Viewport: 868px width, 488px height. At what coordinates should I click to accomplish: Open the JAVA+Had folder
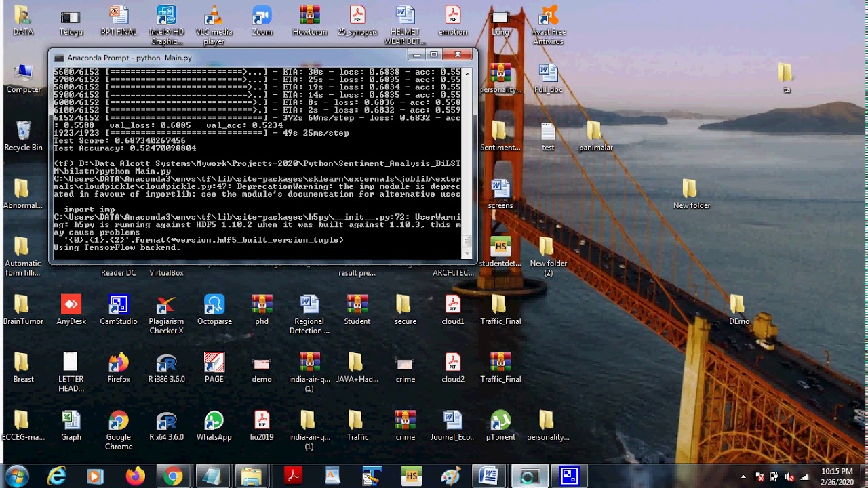[x=357, y=368]
